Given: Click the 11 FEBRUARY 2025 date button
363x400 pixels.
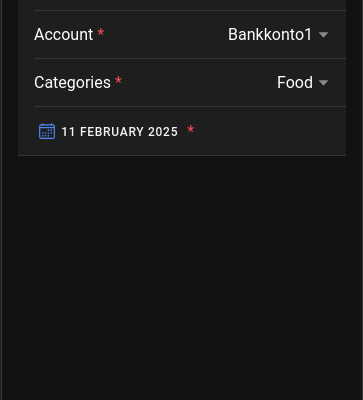Looking at the screenshot, I should pyautogui.click(x=120, y=132).
